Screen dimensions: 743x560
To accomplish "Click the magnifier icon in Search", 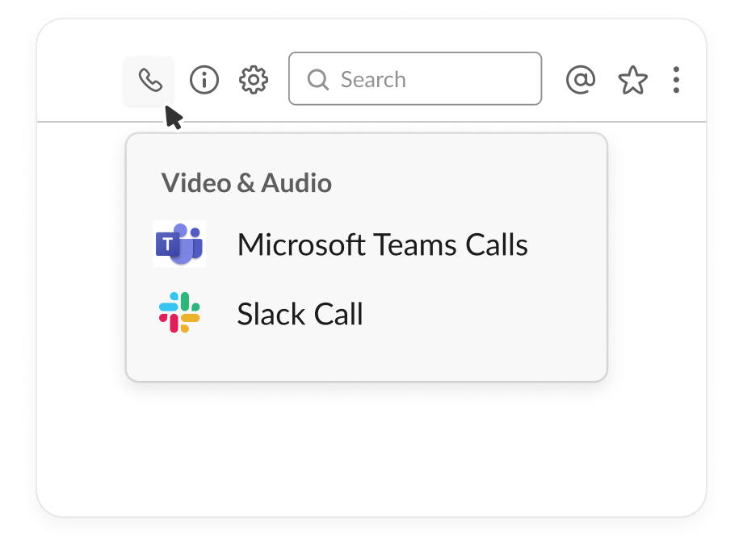I will (x=317, y=80).
